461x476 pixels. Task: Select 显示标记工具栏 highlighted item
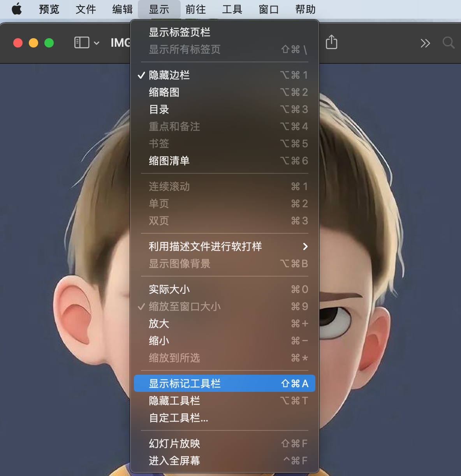pos(225,384)
